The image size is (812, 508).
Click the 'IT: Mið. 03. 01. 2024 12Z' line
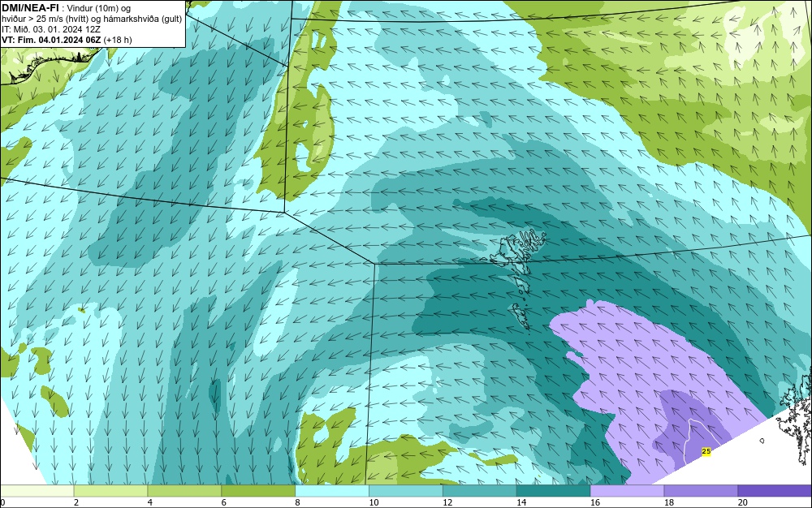[x=50, y=29]
